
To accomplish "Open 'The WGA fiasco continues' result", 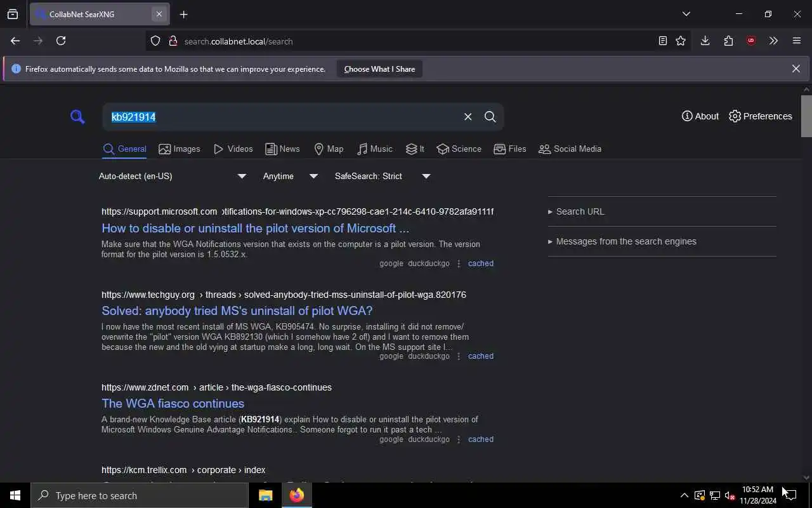I will (x=173, y=403).
